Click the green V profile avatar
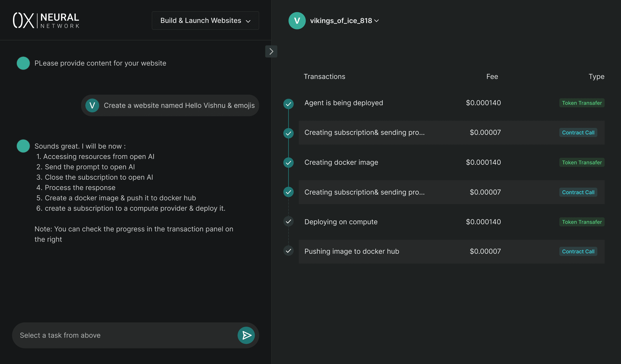Screen dimensions: 621x364 coord(297,21)
